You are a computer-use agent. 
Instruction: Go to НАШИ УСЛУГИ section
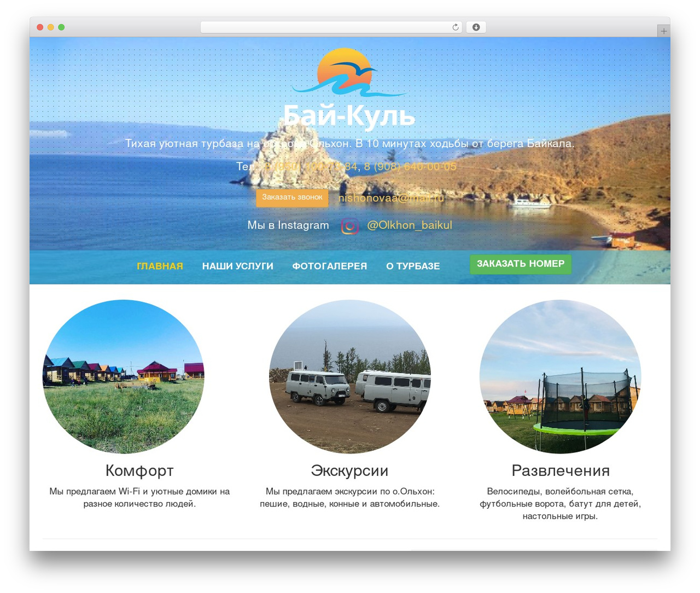[x=238, y=266]
